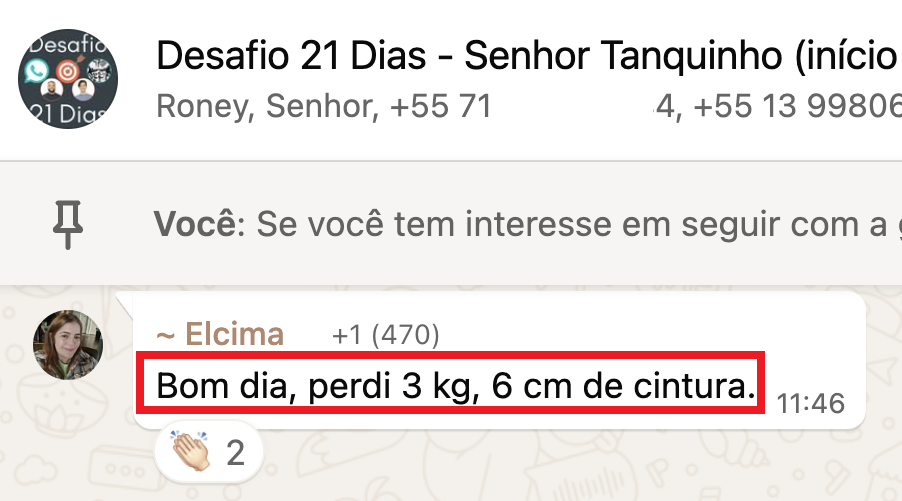Click the sender name "~ Elcima"
The image size is (902, 501).
click(220, 335)
